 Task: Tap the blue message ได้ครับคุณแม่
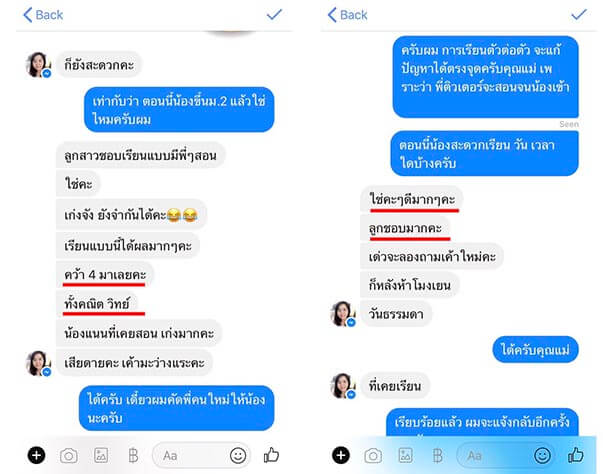click(x=535, y=349)
